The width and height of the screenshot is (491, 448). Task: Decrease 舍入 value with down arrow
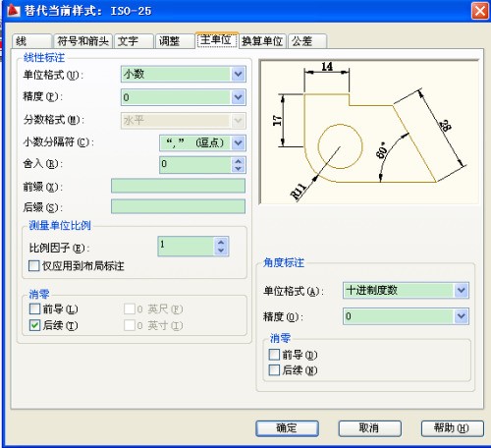click(239, 169)
